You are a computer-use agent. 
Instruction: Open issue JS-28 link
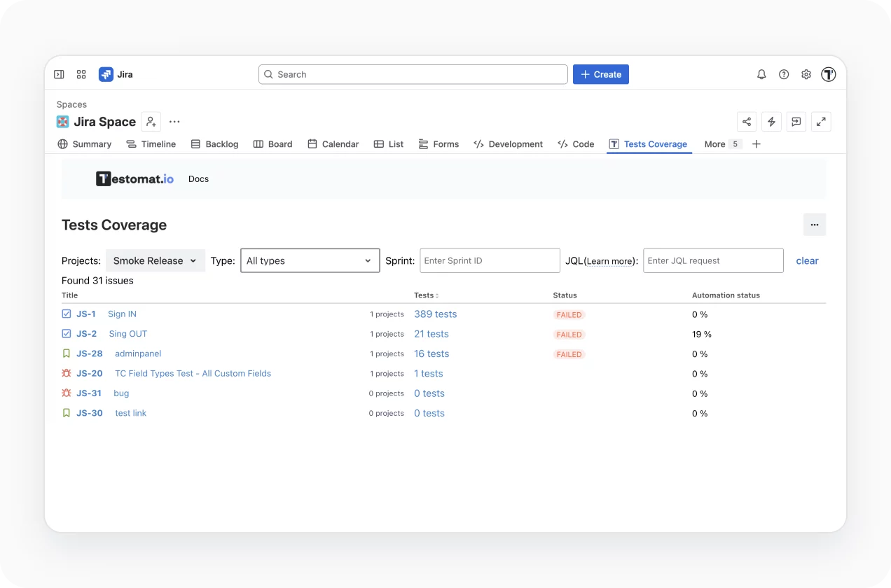click(90, 353)
